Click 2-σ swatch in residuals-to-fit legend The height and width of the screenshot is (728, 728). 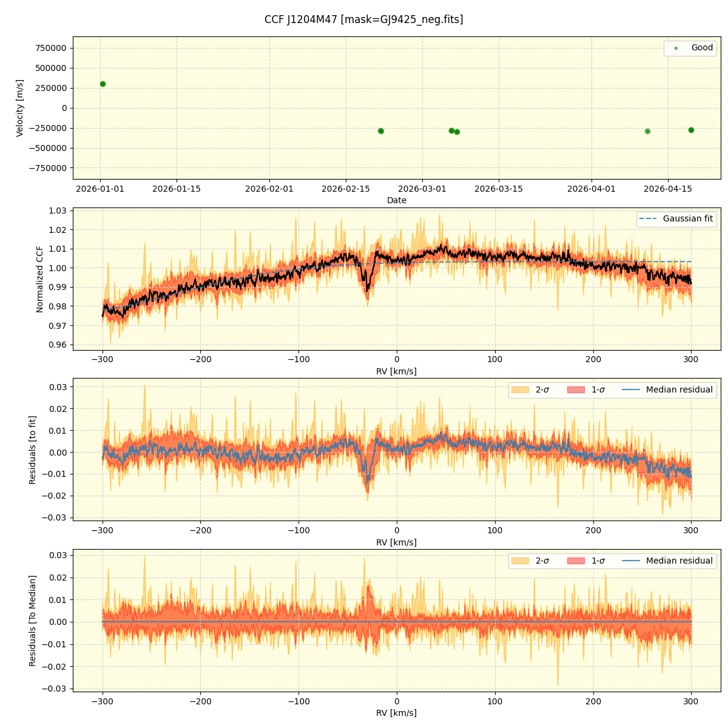(520, 389)
